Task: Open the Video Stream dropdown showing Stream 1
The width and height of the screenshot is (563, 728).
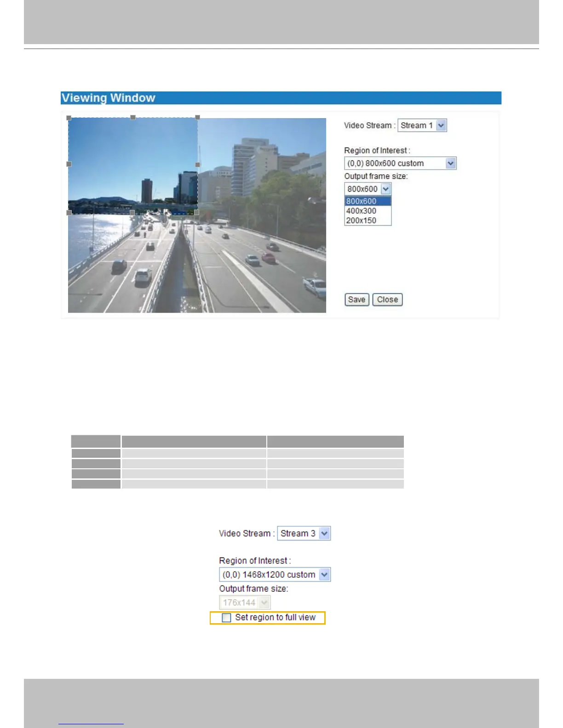Action: (x=441, y=125)
